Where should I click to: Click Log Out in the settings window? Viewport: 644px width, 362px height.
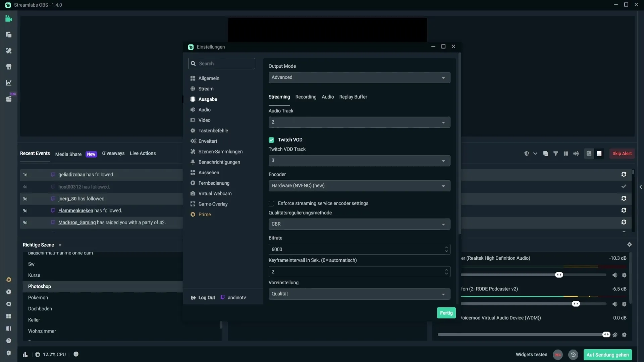pyautogui.click(x=203, y=298)
